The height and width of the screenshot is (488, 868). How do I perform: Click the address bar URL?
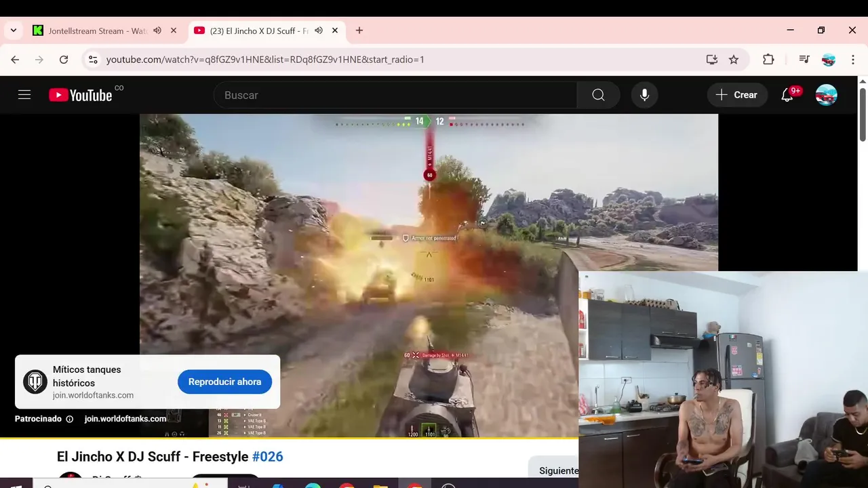tap(265, 60)
